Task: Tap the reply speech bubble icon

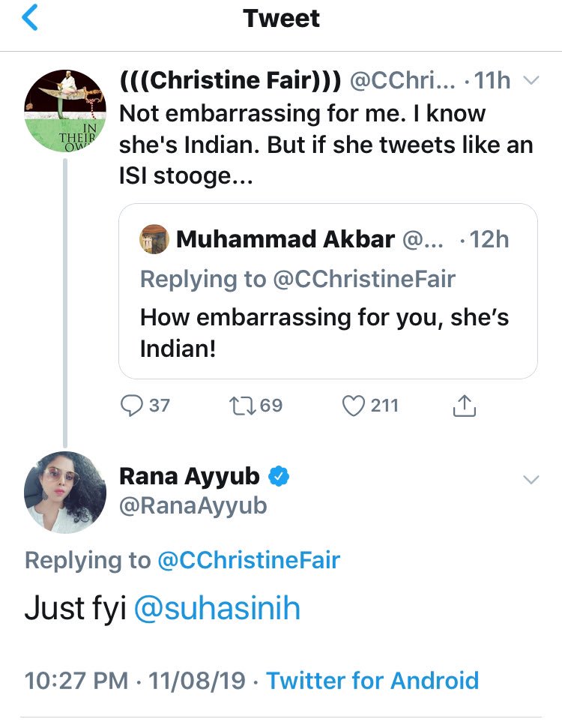Action: (x=131, y=406)
